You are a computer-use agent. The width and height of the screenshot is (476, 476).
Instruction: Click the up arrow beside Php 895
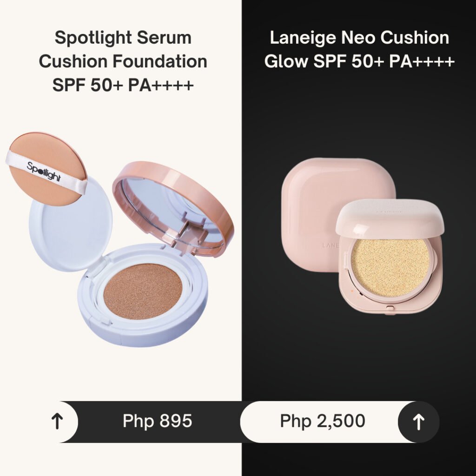57,422
